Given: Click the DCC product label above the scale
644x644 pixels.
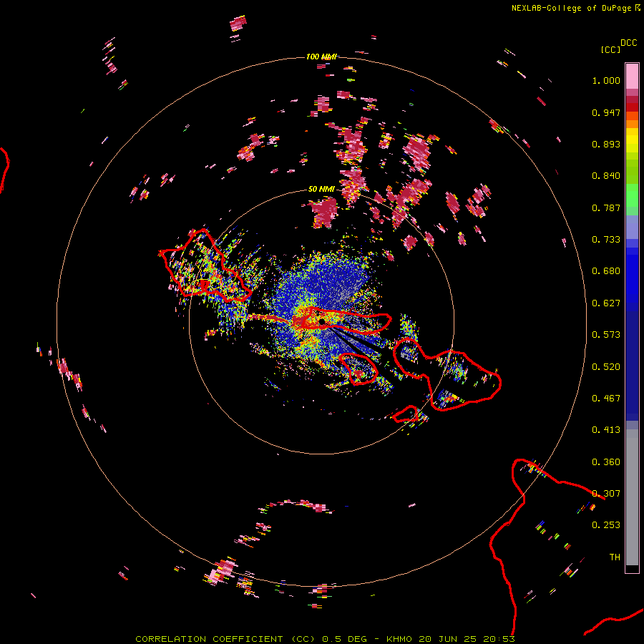Looking at the screenshot, I should tap(628, 43).
